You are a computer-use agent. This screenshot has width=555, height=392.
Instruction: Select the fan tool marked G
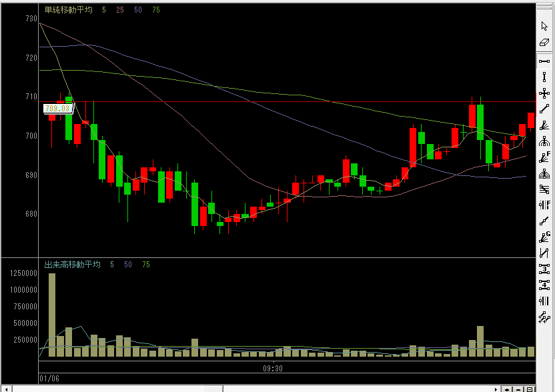pyautogui.click(x=544, y=237)
